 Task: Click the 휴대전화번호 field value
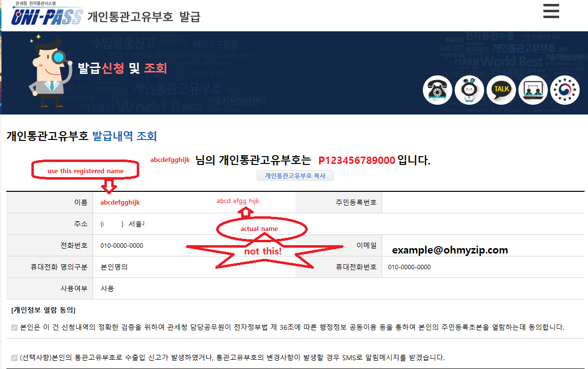click(x=409, y=267)
